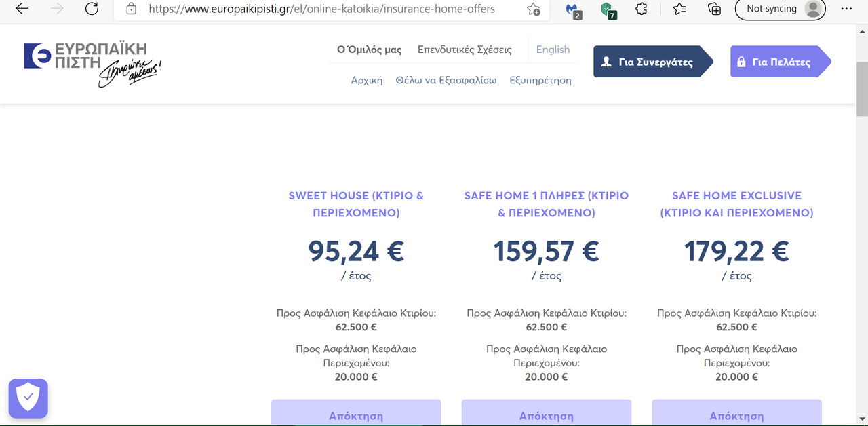Click the browser forward arrow
Viewport: 868px width, 426px height.
56,9
